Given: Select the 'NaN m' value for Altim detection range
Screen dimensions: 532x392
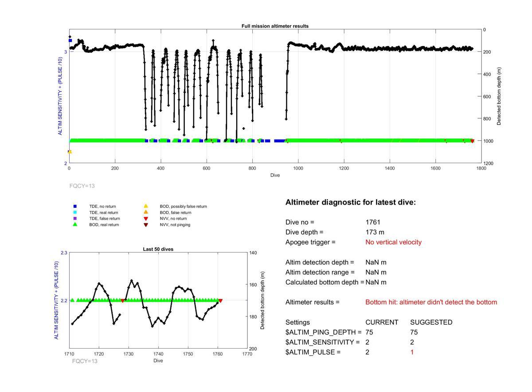Looking at the screenshot, I should pos(376,272).
